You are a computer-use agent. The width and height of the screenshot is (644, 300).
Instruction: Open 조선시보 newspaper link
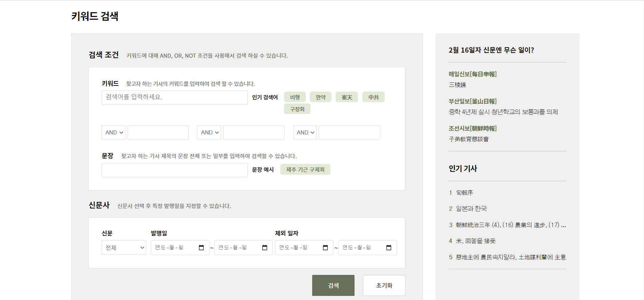472,128
